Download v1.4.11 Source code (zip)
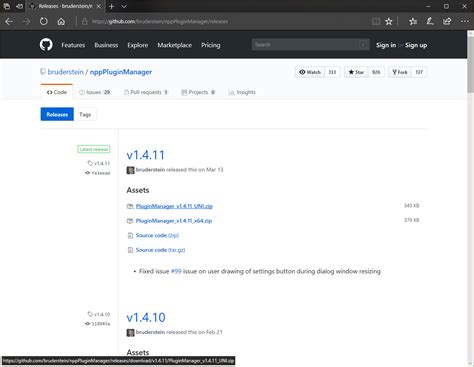This screenshot has width=474, height=367. [x=157, y=235]
